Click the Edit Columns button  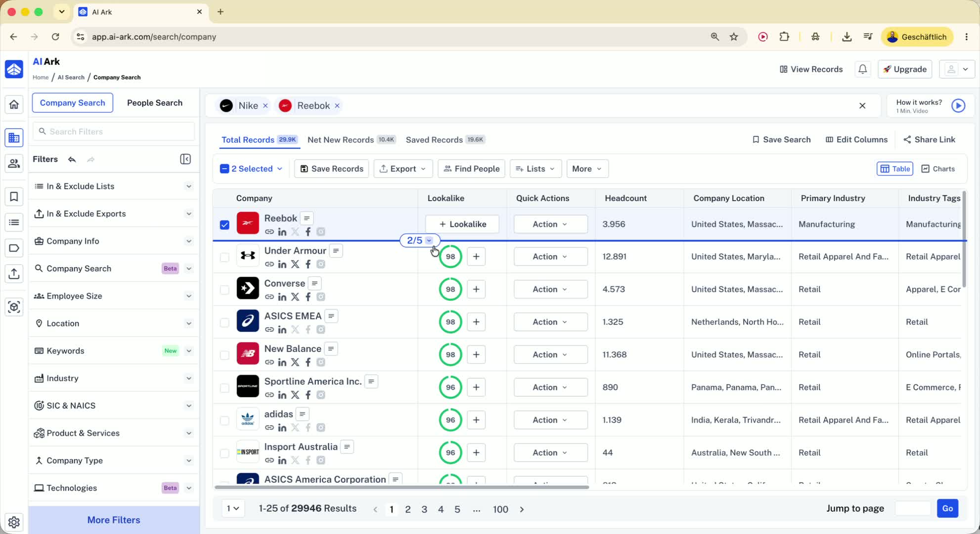point(857,140)
